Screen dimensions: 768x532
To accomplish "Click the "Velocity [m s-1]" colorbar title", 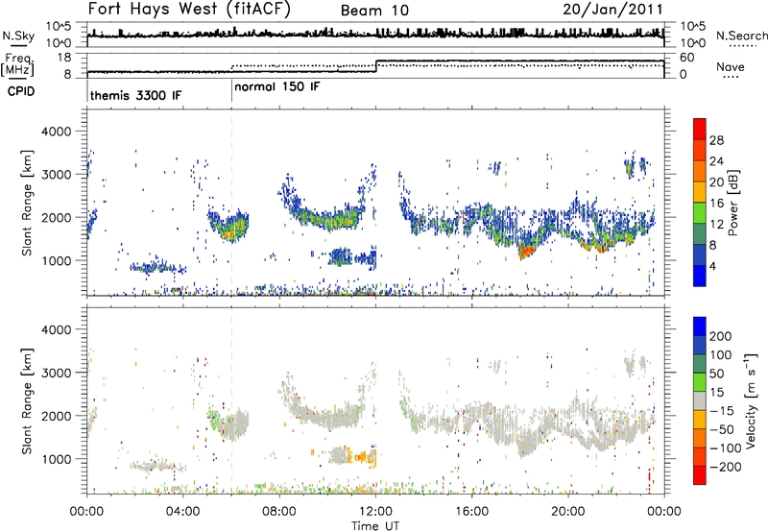I will click(751, 400).
